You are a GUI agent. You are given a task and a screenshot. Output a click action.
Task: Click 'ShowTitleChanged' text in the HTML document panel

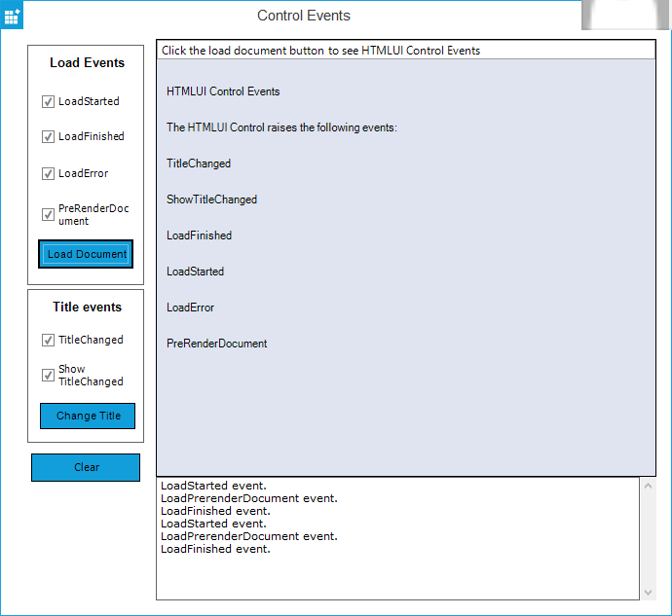(x=211, y=199)
